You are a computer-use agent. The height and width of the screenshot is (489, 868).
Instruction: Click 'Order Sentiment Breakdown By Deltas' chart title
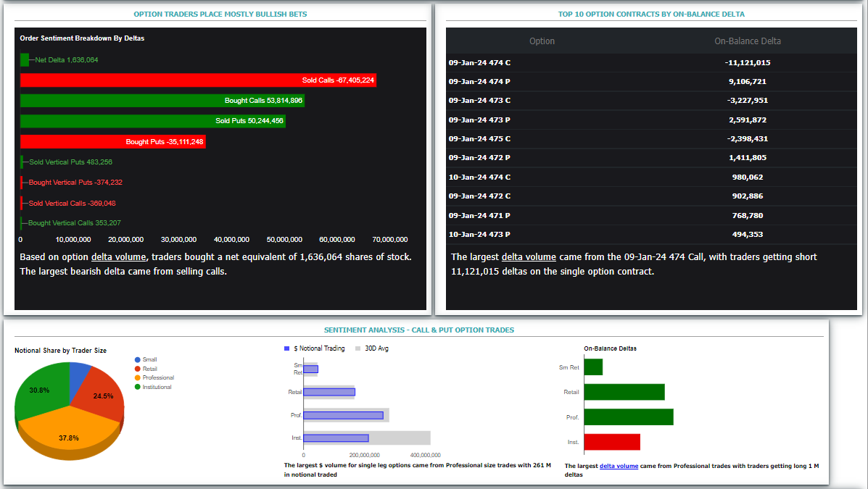pos(82,38)
